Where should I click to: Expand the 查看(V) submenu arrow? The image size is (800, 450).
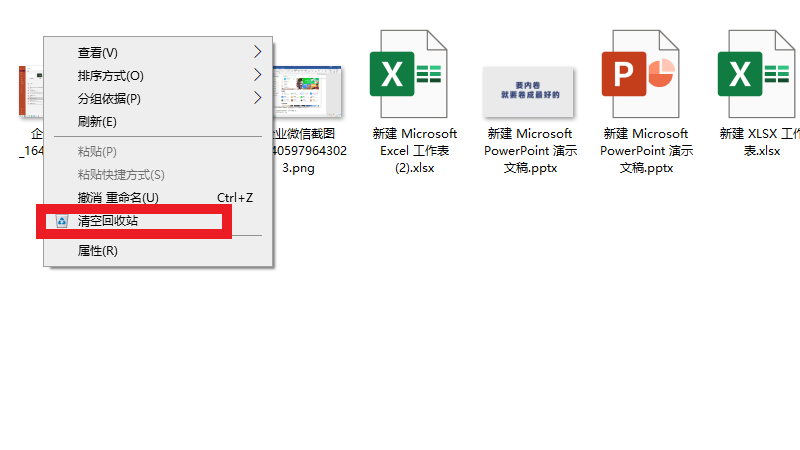[x=257, y=52]
